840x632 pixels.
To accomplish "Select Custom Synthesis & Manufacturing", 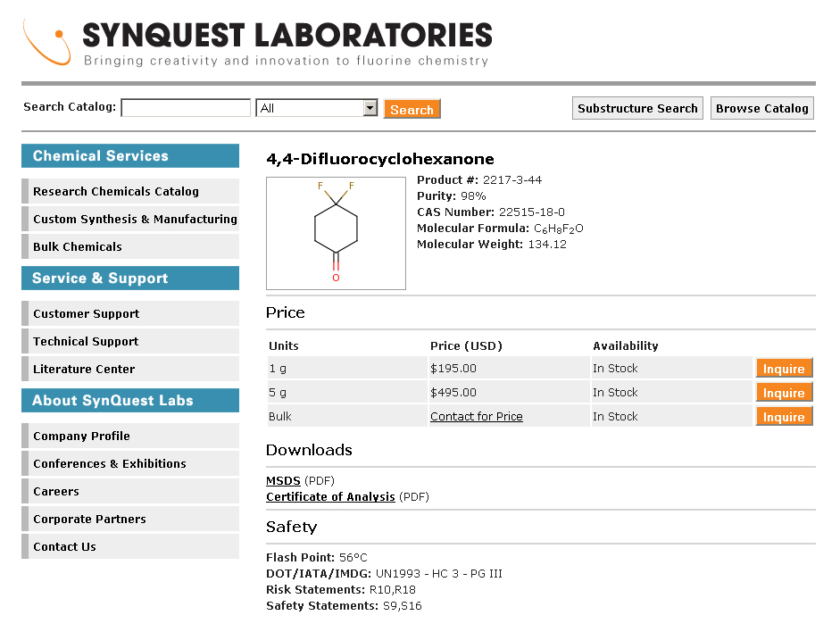I will pyautogui.click(x=135, y=219).
